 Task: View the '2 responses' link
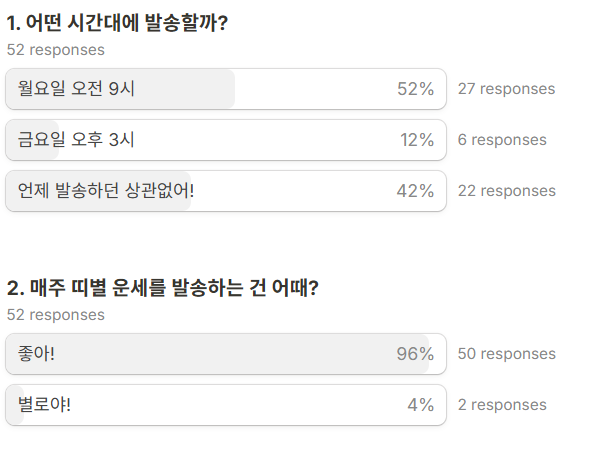[502, 405]
